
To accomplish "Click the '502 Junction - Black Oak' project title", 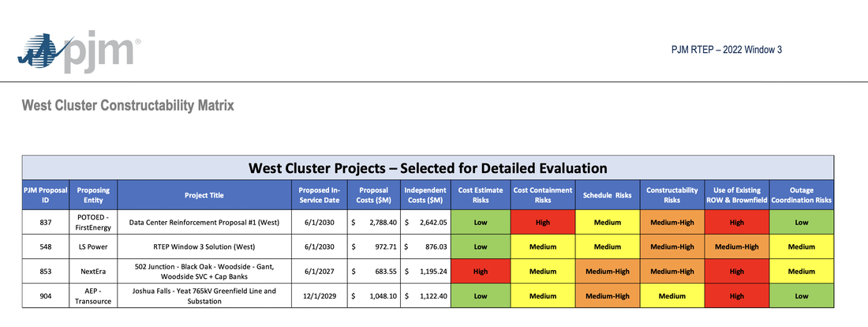I will tap(204, 271).
